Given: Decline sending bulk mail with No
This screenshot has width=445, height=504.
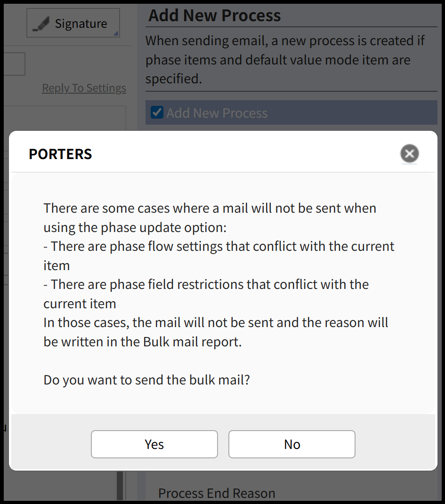Looking at the screenshot, I should coord(291,444).
